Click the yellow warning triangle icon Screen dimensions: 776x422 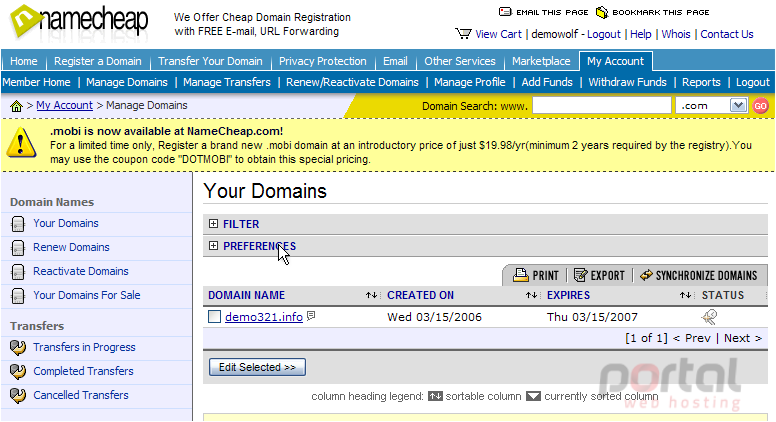pyautogui.click(x=21, y=143)
